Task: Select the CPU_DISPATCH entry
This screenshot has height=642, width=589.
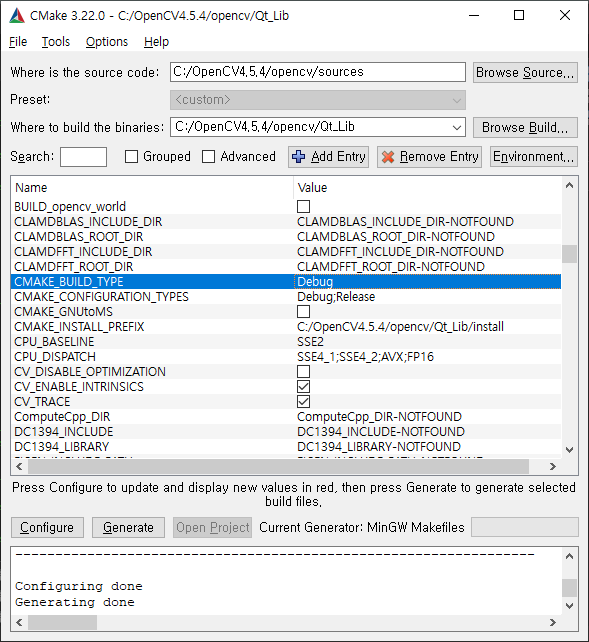Action: pos(55,357)
